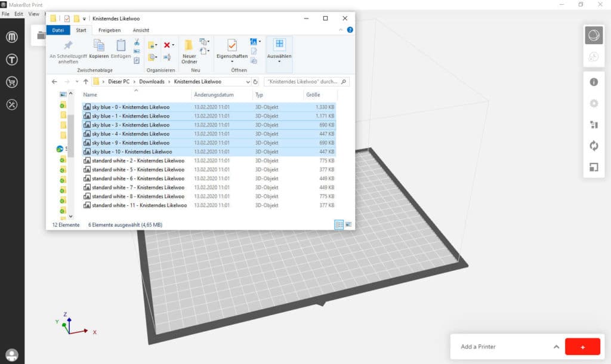Open the user account avatar icon
This screenshot has width=611, height=364.
pyautogui.click(x=12, y=355)
